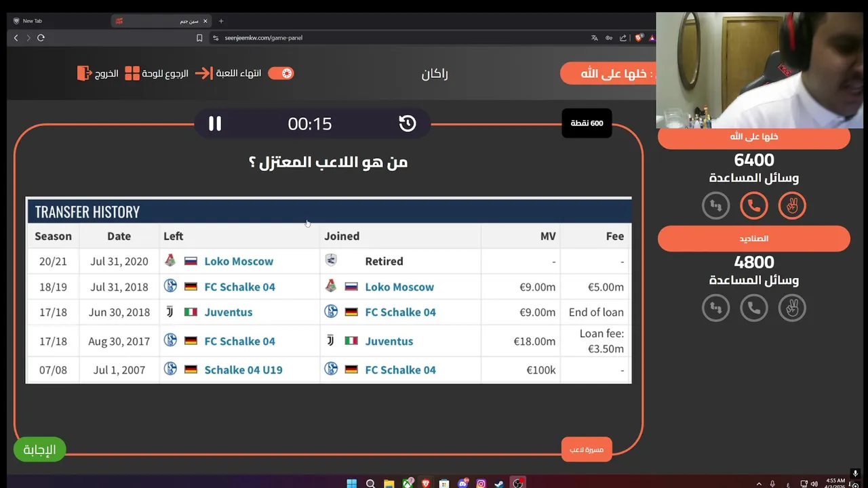868x488 pixels.
Task: Click the انتهاء اللعبة link text
Action: [x=239, y=73]
